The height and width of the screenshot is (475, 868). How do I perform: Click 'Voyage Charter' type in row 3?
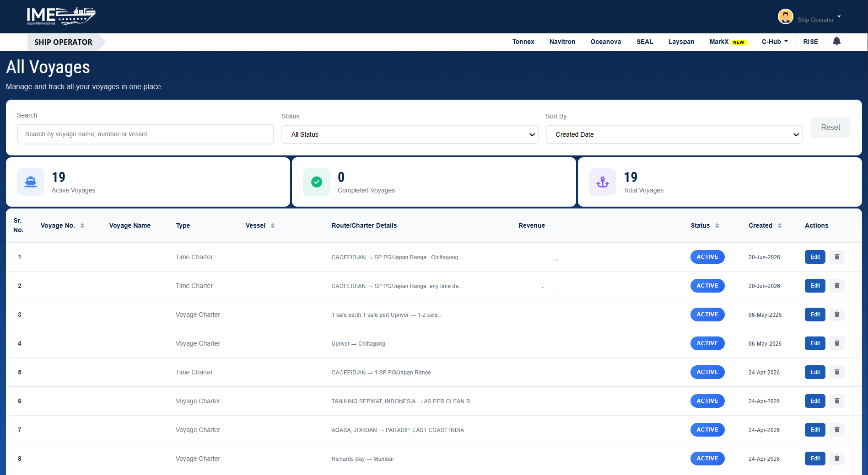(198, 315)
